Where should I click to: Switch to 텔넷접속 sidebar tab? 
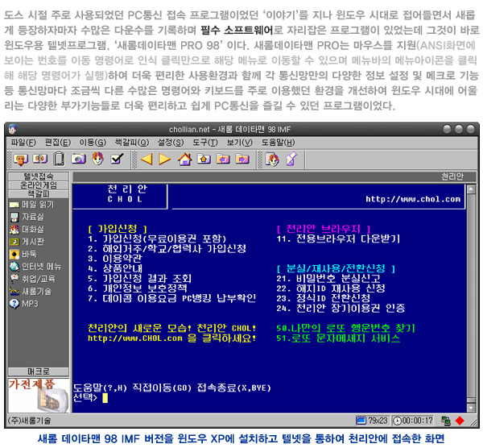pyautogui.click(x=39, y=176)
